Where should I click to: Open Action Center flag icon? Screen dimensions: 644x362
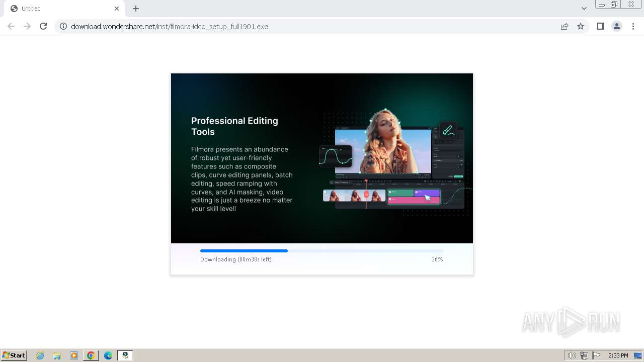pos(596,355)
